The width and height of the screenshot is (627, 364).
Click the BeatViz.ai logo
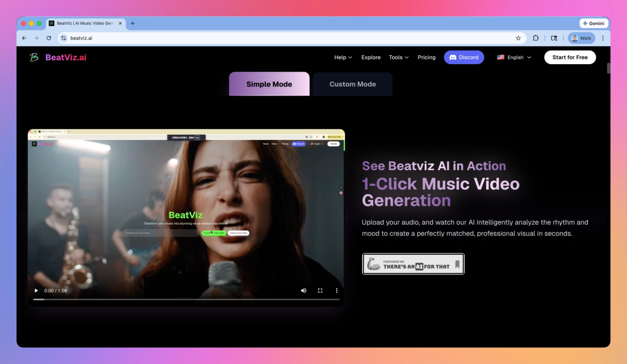click(x=57, y=57)
